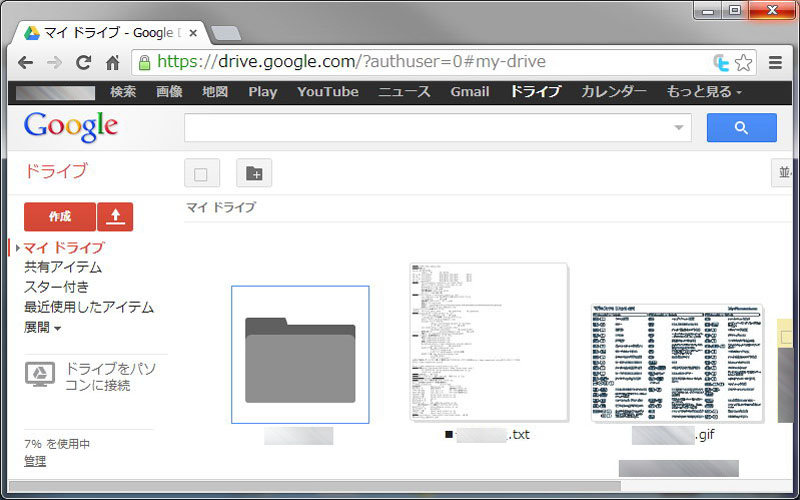Click the red 作成 create button

pos(60,217)
